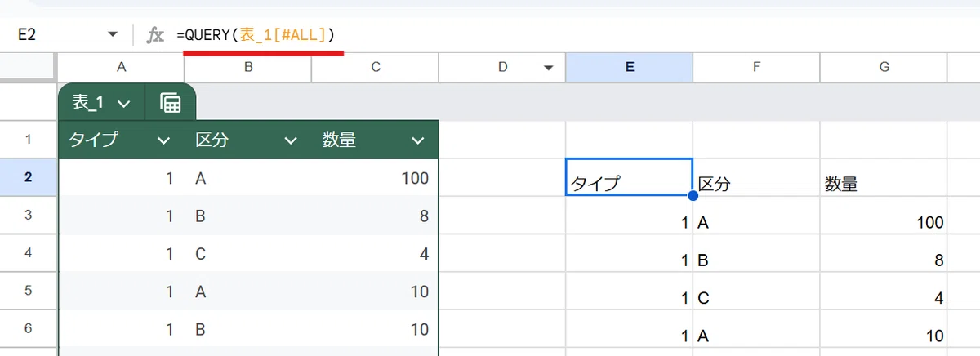Open column D header dropdown arrow
This screenshot has height=356, width=980.
549,68
